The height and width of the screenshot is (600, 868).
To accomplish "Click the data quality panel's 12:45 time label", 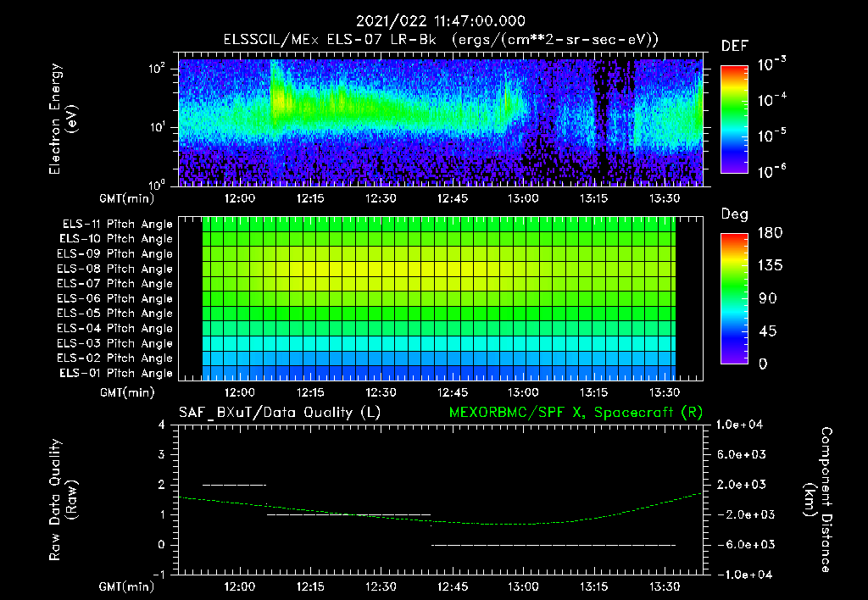I will pos(453,586).
